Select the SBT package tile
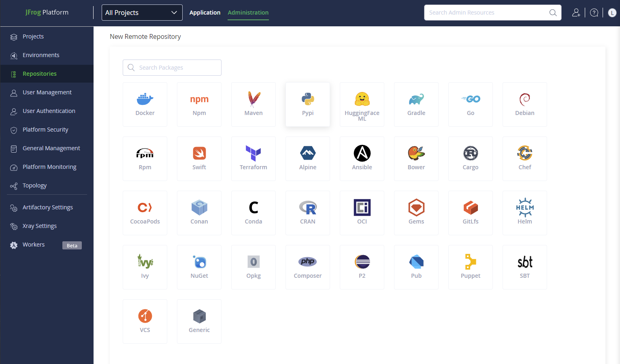Image resolution: width=620 pixels, height=364 pixels. (x=525, y=267)
